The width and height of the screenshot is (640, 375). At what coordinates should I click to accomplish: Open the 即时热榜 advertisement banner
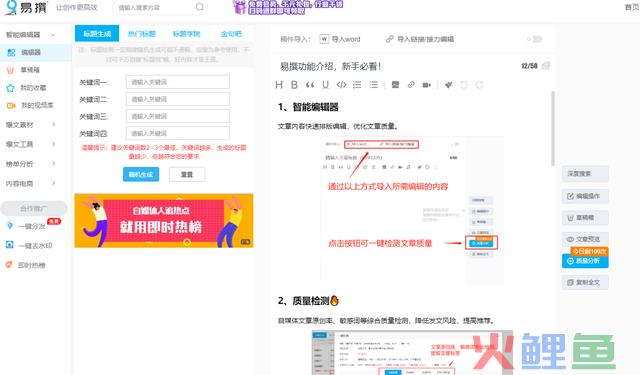click(164, 221)
